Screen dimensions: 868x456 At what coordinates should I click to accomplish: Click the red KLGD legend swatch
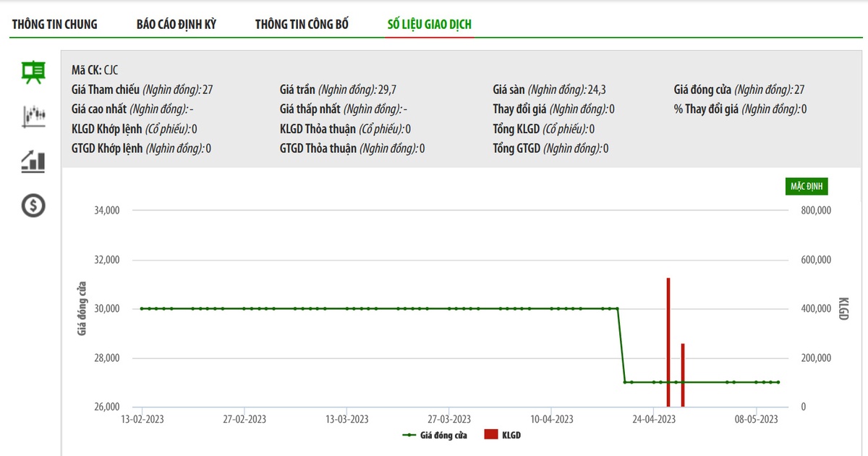point(491,435)
